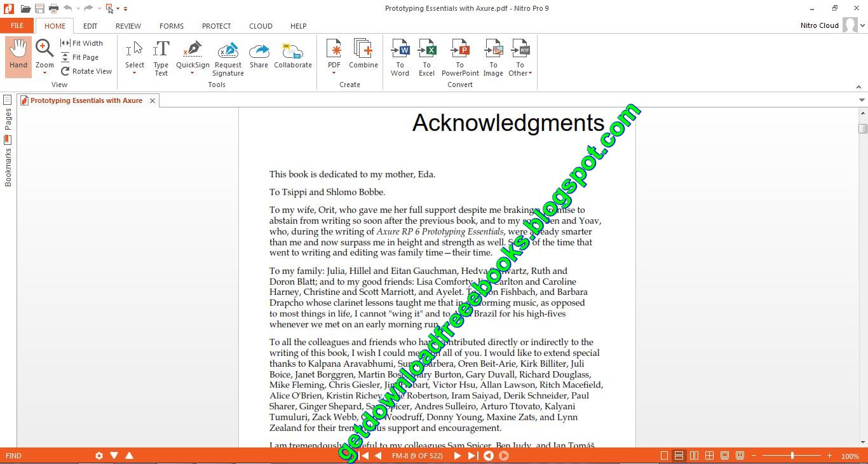Image resolution: width=868 pixels, height=464 pixels.
Task: Click the zoom out minus button
Action: tap(754, 456)
